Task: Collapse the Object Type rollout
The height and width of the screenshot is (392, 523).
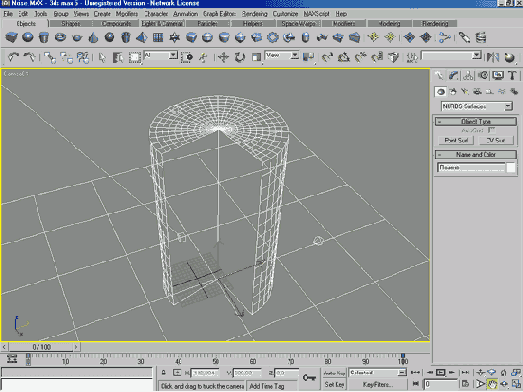Action: tap(476, 121)
